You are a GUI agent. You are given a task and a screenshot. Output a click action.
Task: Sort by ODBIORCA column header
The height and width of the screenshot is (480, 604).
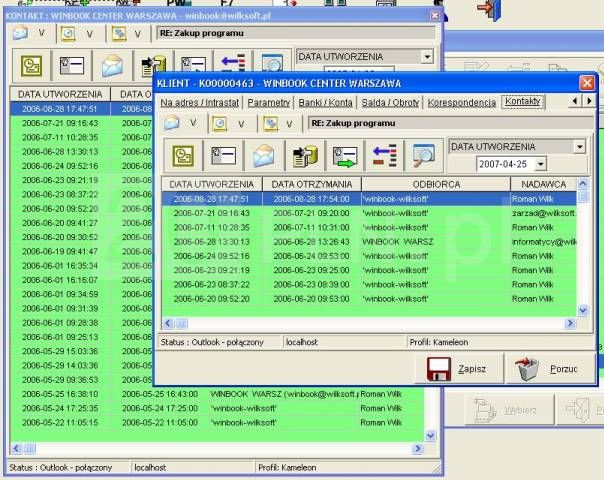[x=435, y=185]
